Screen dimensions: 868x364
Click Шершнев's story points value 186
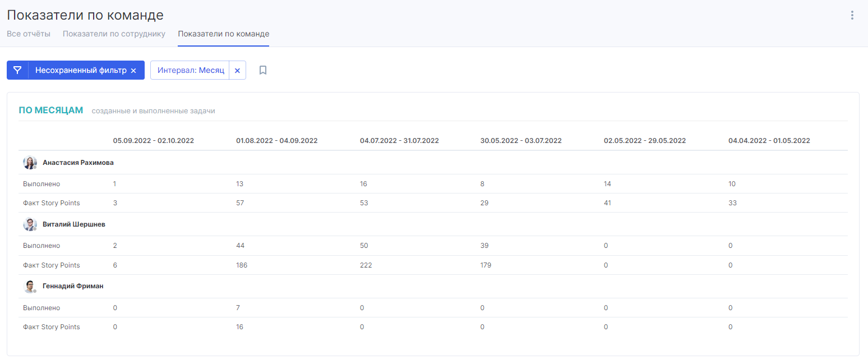pos(242,265)
